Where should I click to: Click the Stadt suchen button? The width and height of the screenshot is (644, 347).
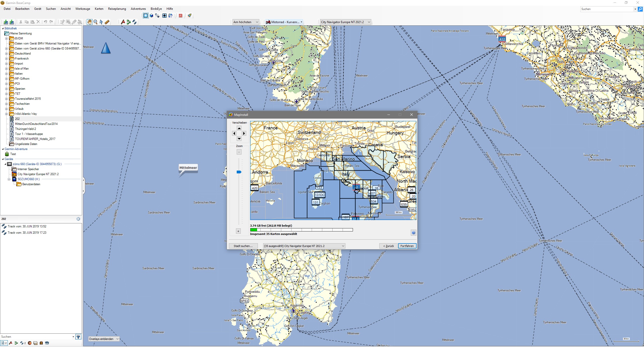243,246
